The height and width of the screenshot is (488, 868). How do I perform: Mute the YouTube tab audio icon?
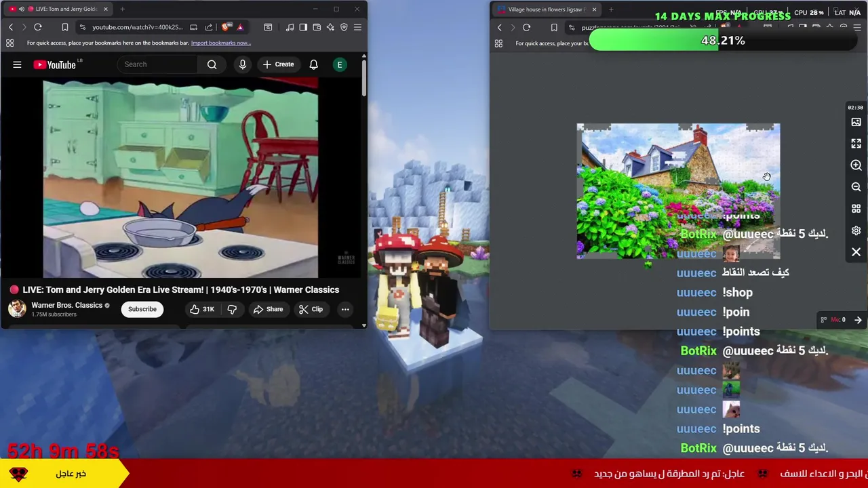click(x=21, y=9)
